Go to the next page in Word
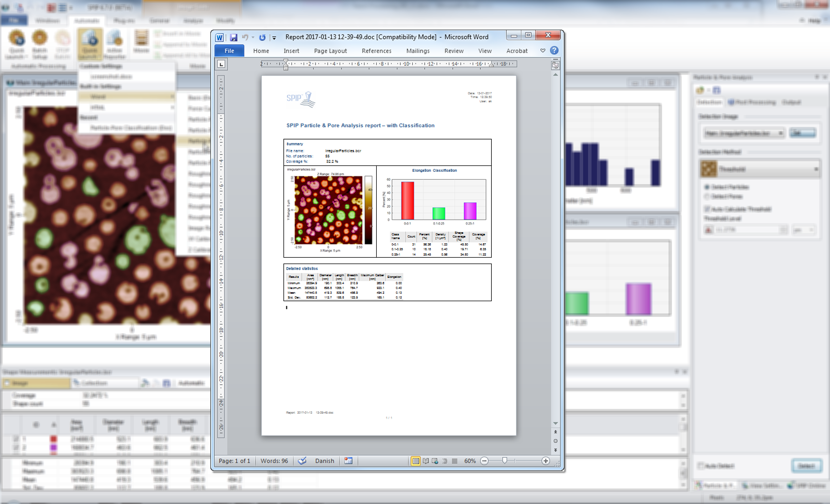 click(x=555, y=450)
